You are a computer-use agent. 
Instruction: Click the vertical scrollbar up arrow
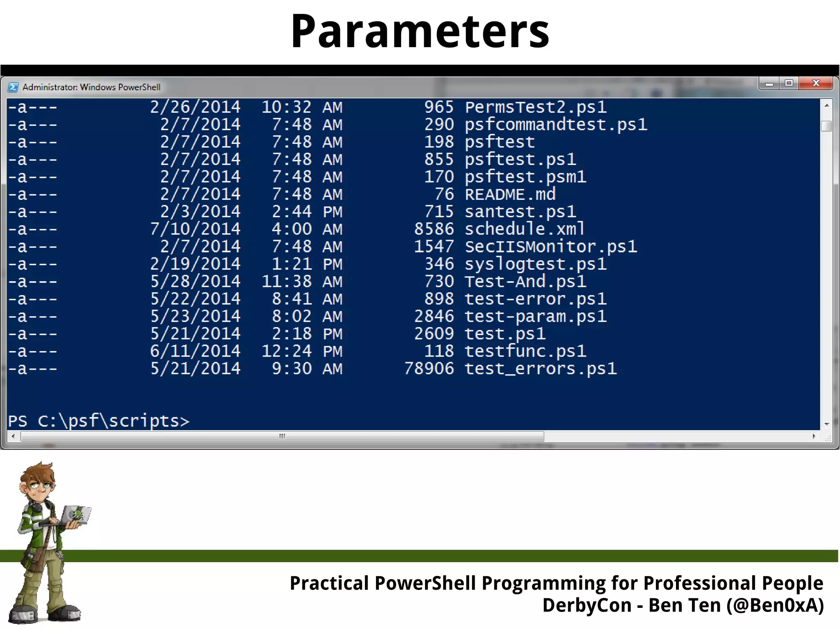click(x=827, y=106)
